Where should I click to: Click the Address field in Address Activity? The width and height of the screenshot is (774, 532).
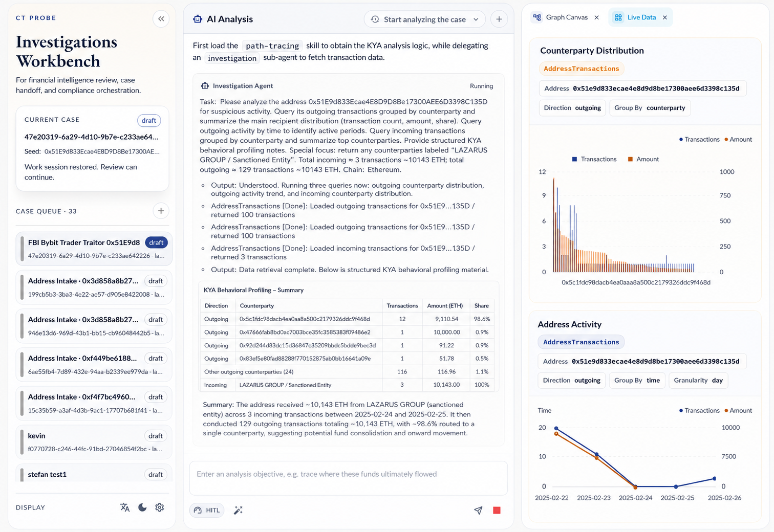(642, 361)
